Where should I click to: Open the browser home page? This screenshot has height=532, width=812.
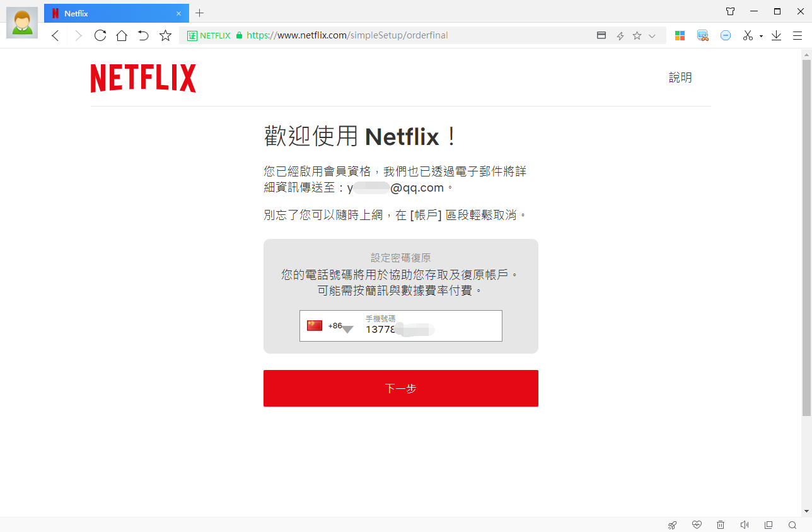(x=122, y=36)
